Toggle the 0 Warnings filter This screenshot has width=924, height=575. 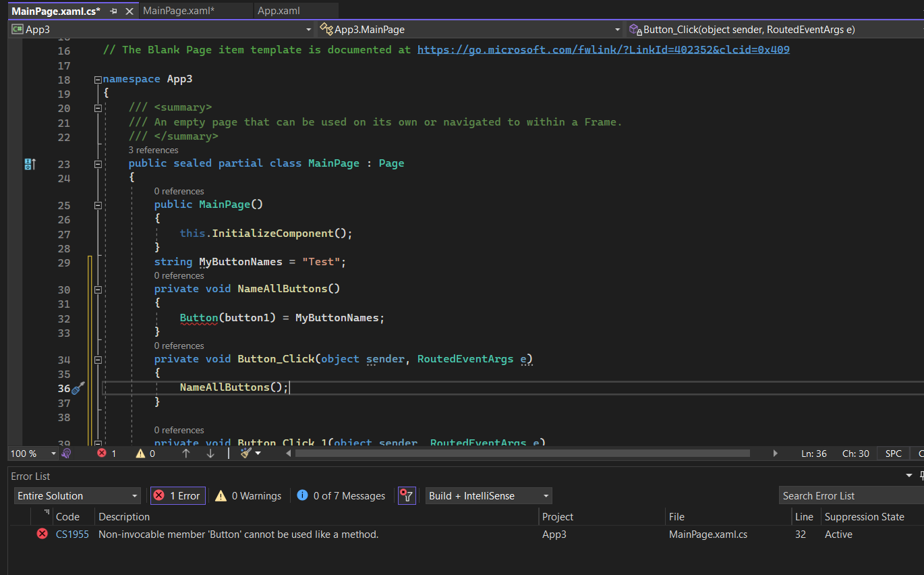coord(248,496)
